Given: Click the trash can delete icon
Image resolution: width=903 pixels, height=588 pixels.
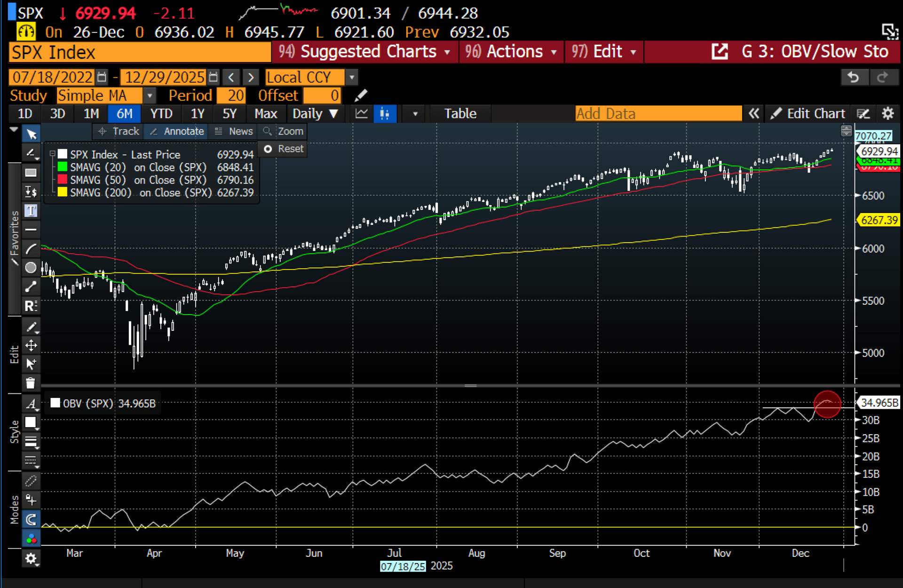Looking at the screenshot, I should point(31,383).
